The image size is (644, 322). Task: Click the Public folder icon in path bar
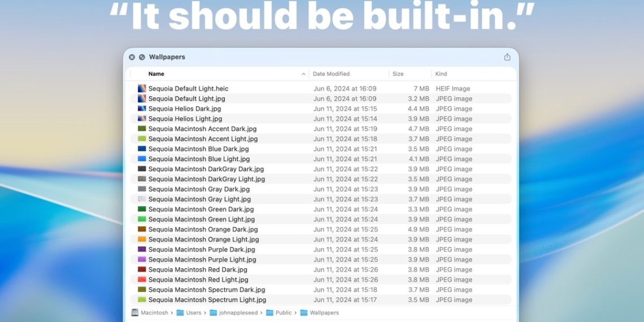[270, 312]
